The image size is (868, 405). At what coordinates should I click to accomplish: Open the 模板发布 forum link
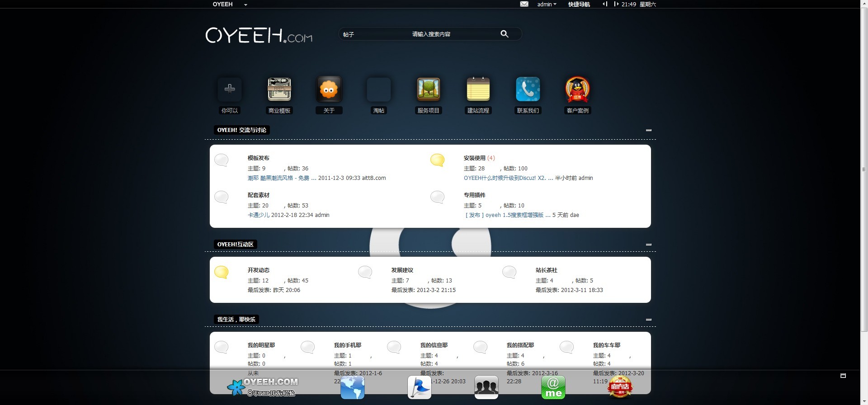click(x=259, y=158)
